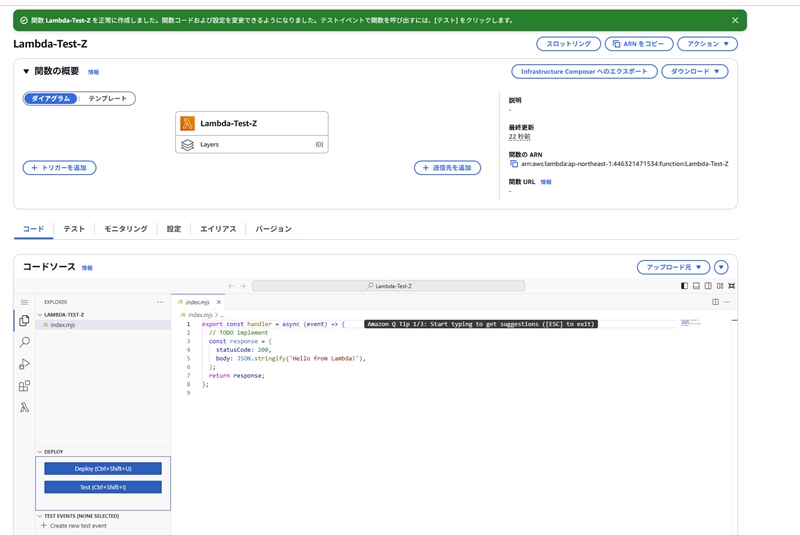Screen dimensions: 800x535
Task: Open the Run and Debug view
Action: point(24,364)
